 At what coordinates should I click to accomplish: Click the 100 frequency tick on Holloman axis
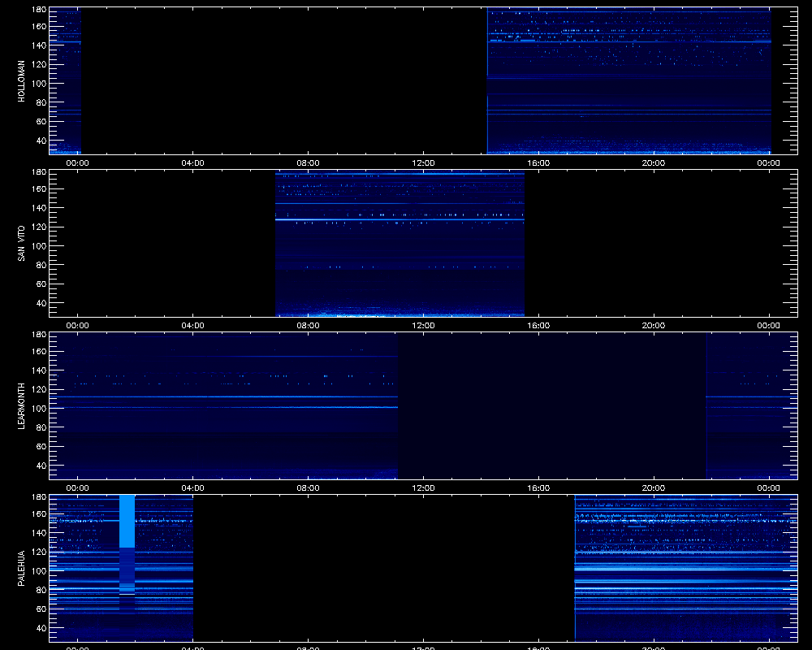[39, 84]
